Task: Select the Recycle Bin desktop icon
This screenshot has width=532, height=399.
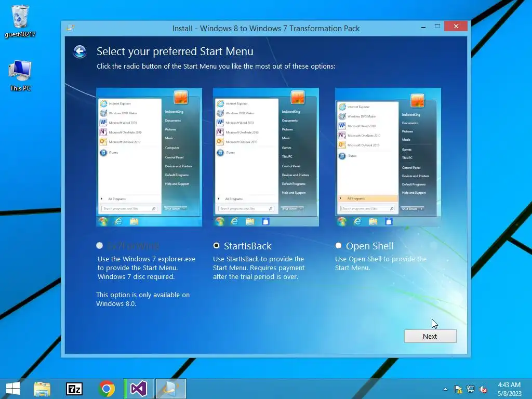Action: (x=20, y=21)
